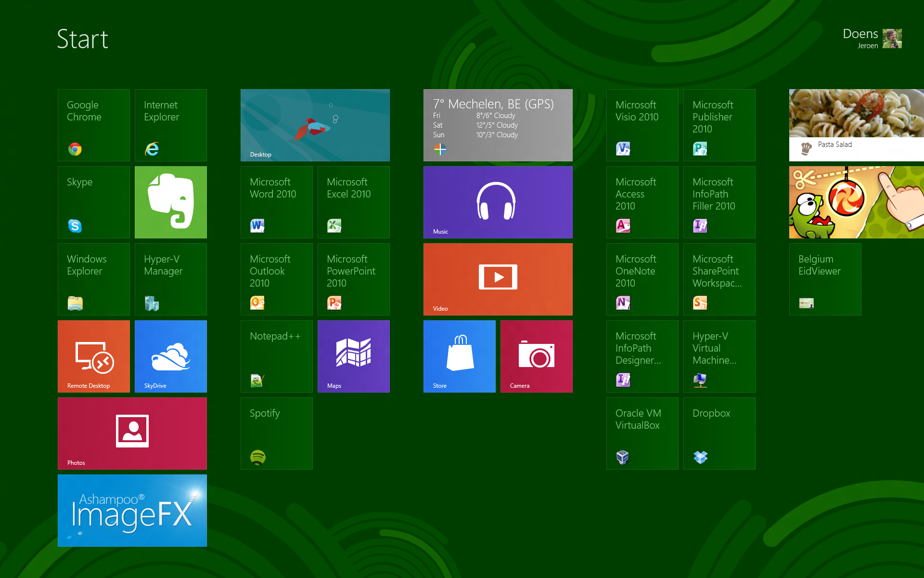Open the Camera tile

coord(537,356)
